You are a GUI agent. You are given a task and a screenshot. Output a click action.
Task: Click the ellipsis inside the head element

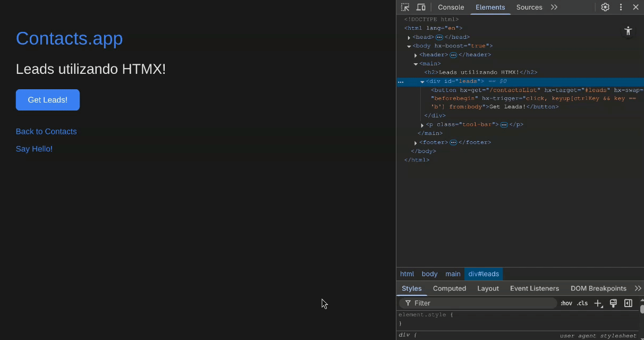(x=439, y=37)
